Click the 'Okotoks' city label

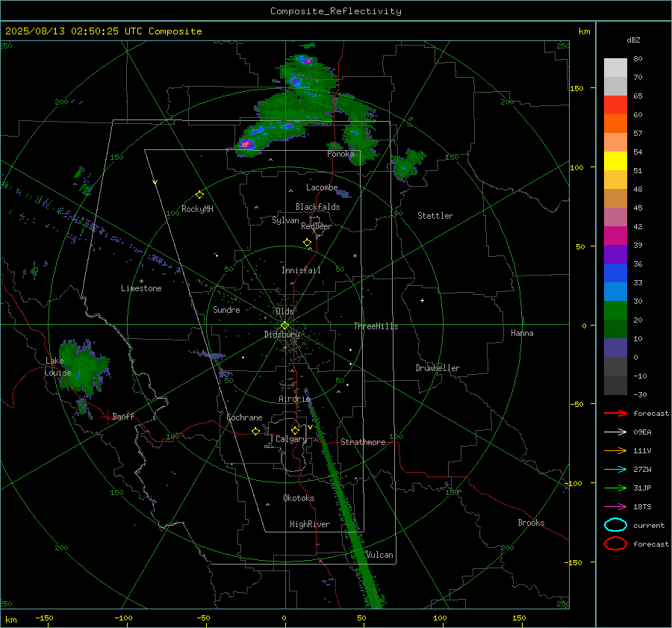click(299, 498)
